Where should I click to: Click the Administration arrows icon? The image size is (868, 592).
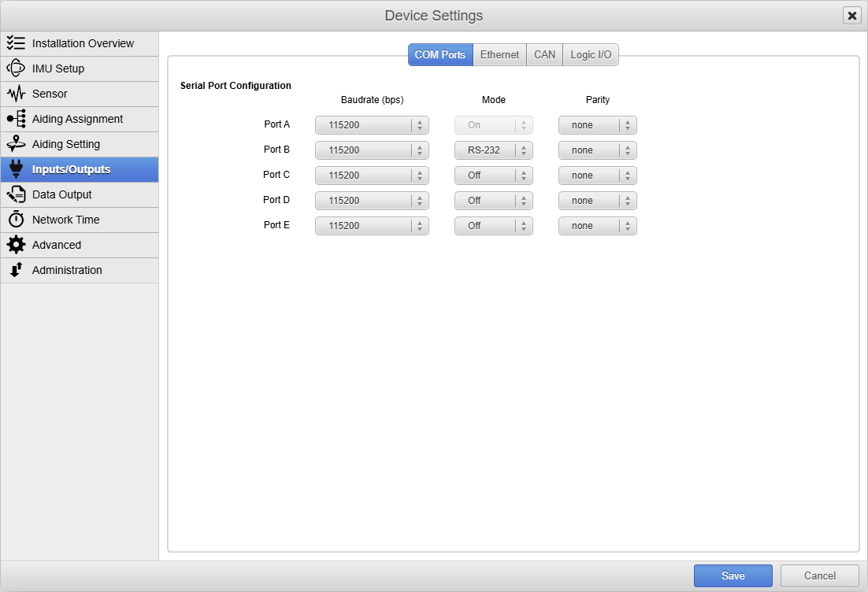[x=16, y=270]
